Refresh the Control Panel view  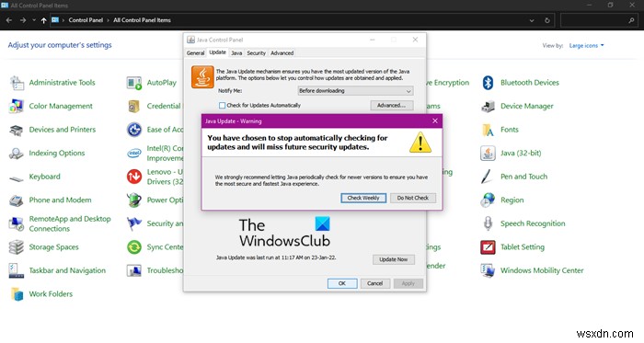tap(547, 20)
